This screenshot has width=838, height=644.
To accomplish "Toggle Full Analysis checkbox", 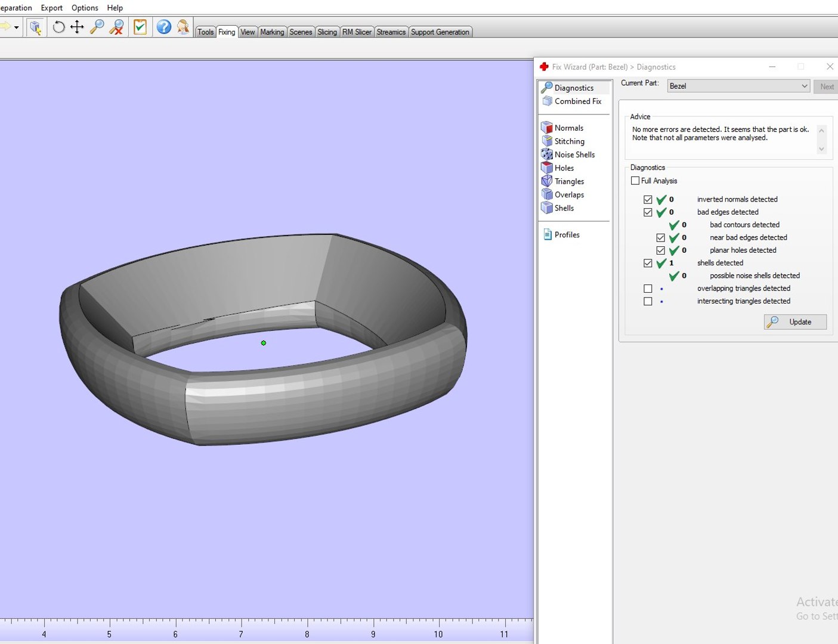I will coord(635,181).
